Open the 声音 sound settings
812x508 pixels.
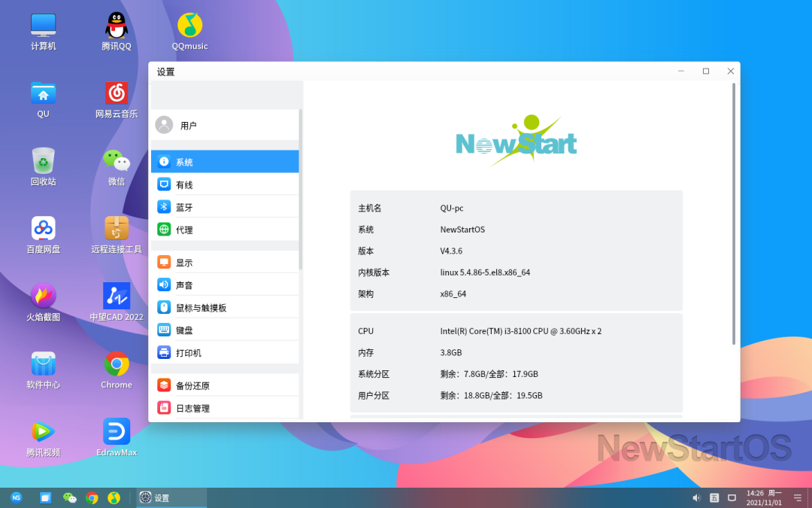226,284
